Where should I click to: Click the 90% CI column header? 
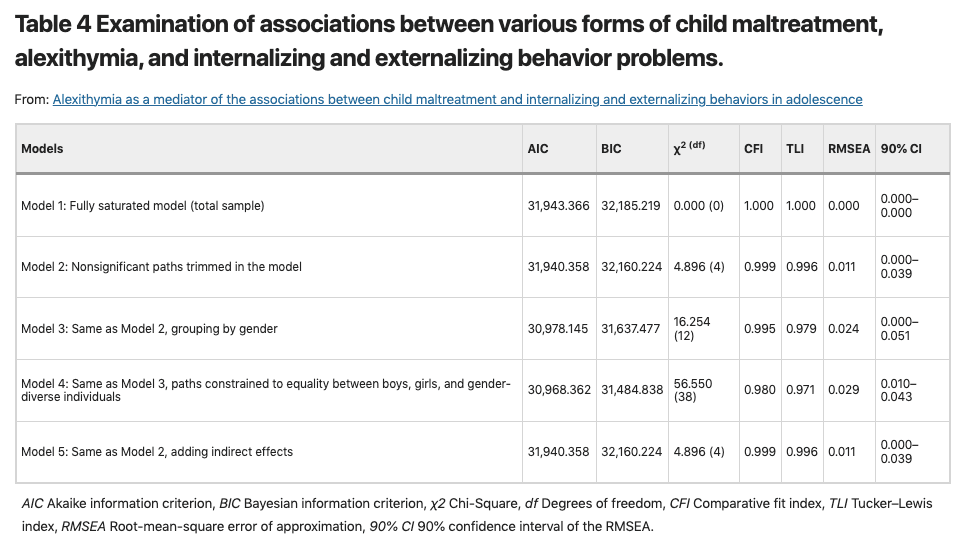(901, 149)
